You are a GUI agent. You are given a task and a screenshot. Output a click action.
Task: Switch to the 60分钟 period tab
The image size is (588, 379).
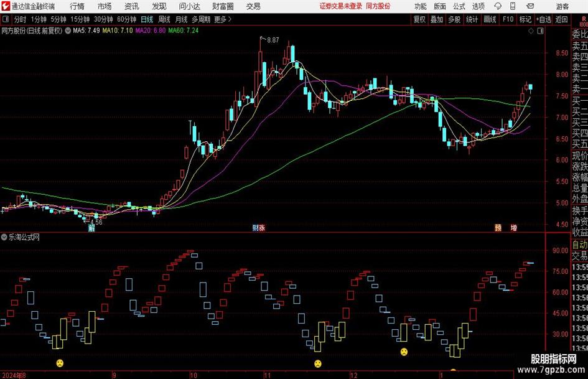click(126, 19)
